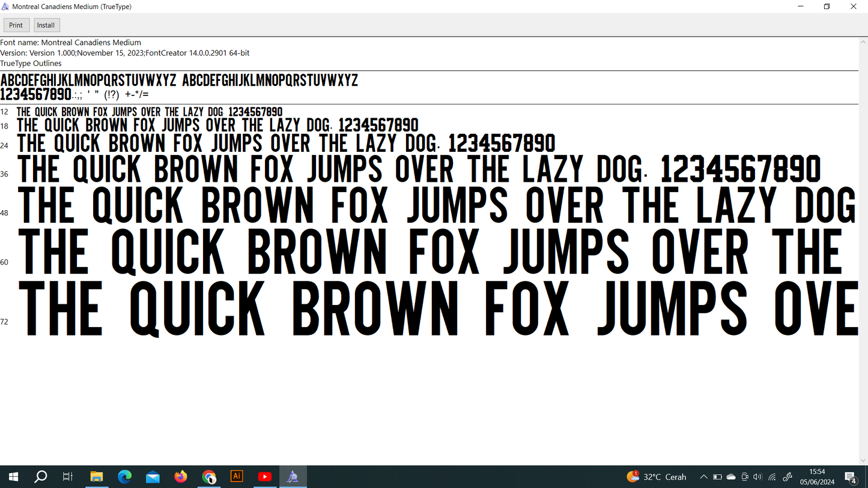Open the Windows Start menu
This screenshot has width=868, height=488.
click(13, 477)
